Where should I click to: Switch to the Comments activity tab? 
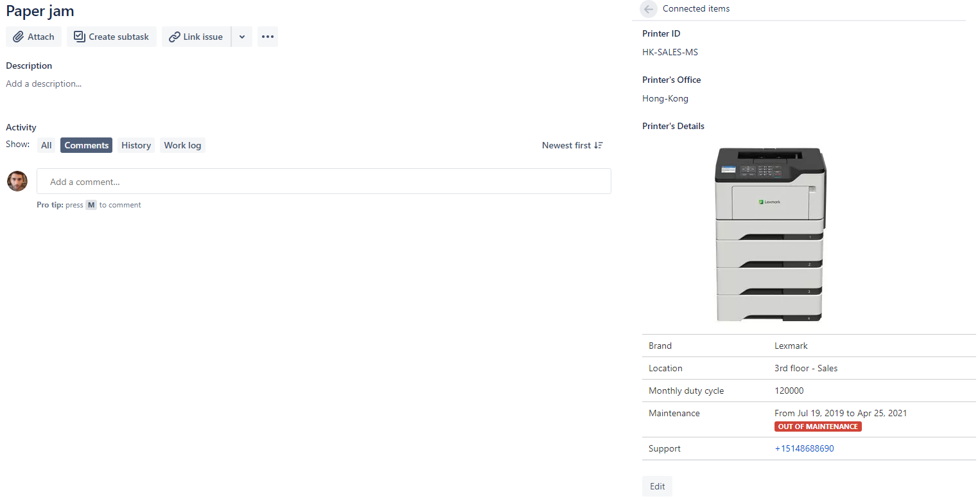point(86,145)
